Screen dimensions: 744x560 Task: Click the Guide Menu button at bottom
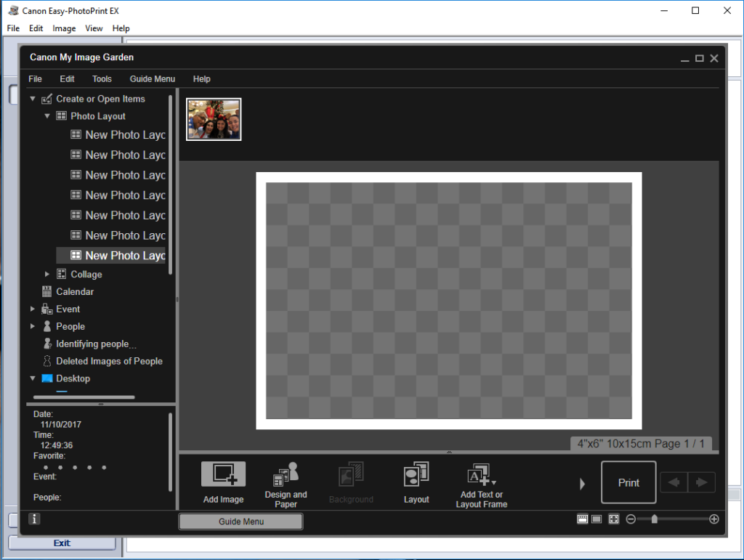click(x=241, y=522)
